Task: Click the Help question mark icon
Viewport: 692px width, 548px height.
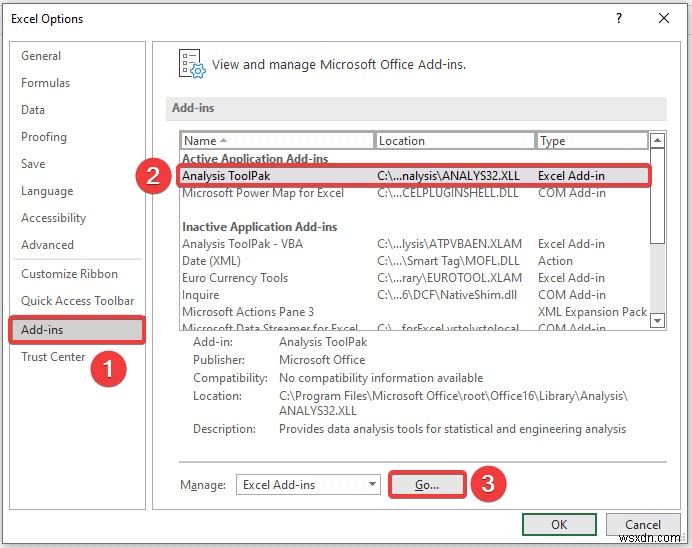Action: (x=619, y=19)
